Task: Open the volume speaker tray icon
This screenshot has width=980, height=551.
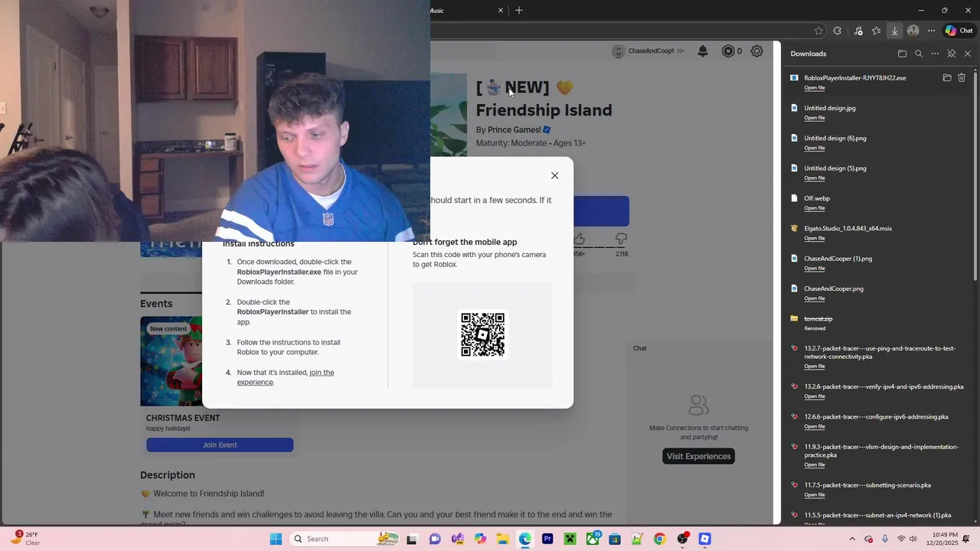Action: [913, 539]
